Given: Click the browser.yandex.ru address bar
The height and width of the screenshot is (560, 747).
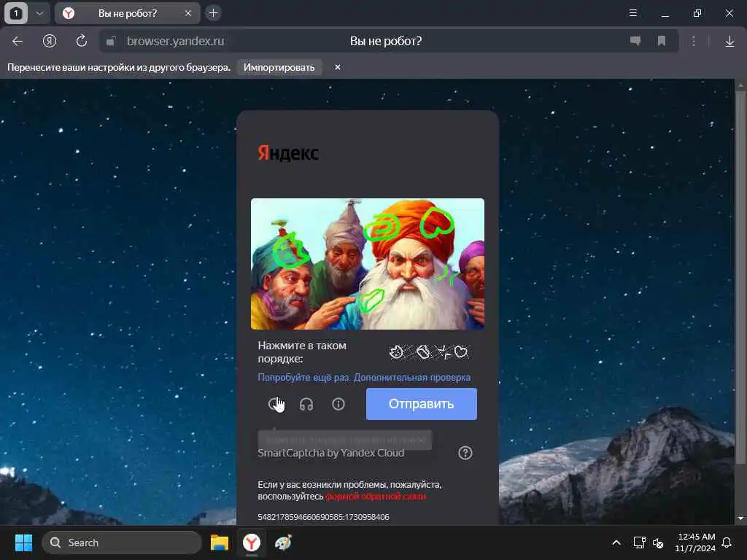Looking at the screenshot, I should pyautogui.click(x=388, y=42).
